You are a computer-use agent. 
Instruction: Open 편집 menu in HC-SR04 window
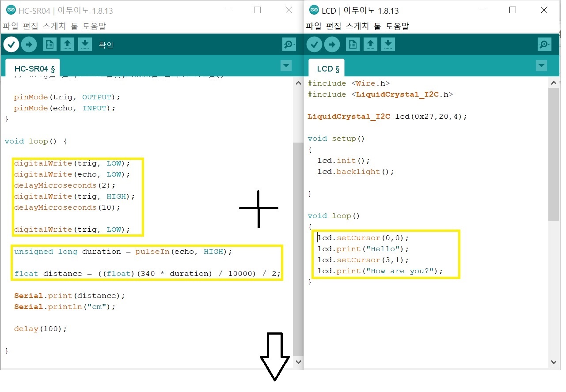(x=30, y=26)
